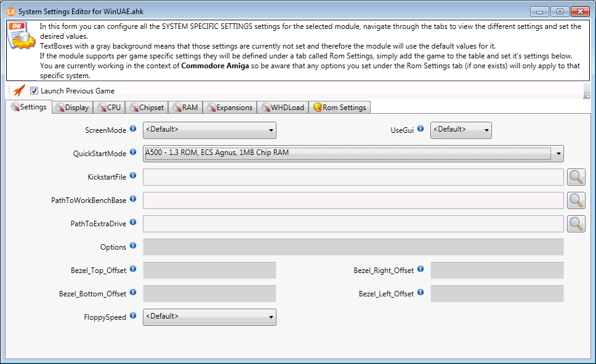This screenshot has height=364, width=596.
Task: Click info icon for Bezel_Right_Offset
Action: (x=421, y=269)
